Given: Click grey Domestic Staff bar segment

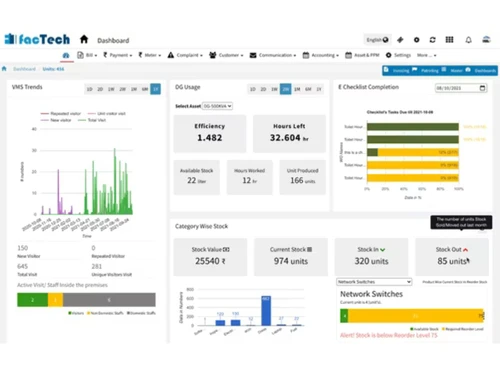Looking at the screenshot, I should tap(109, 300).
